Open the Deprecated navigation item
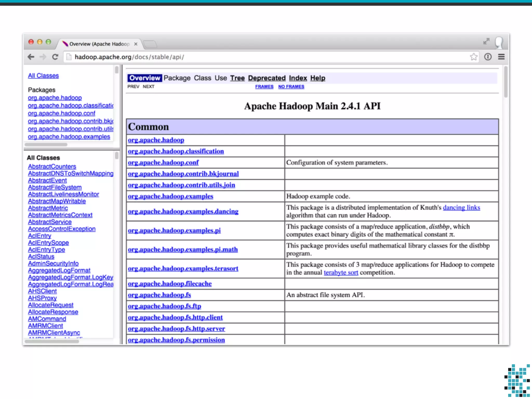 coord(267,78)
